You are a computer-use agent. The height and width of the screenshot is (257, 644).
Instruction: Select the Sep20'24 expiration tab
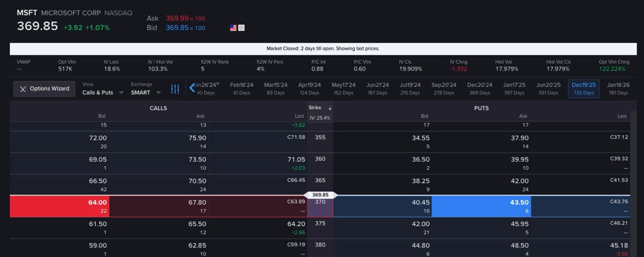click(x=444, y=88)
